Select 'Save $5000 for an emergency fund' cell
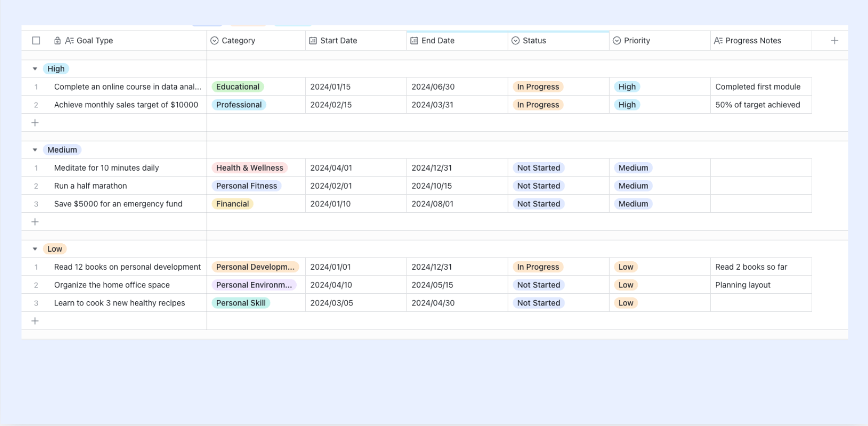 coord(128,204)
